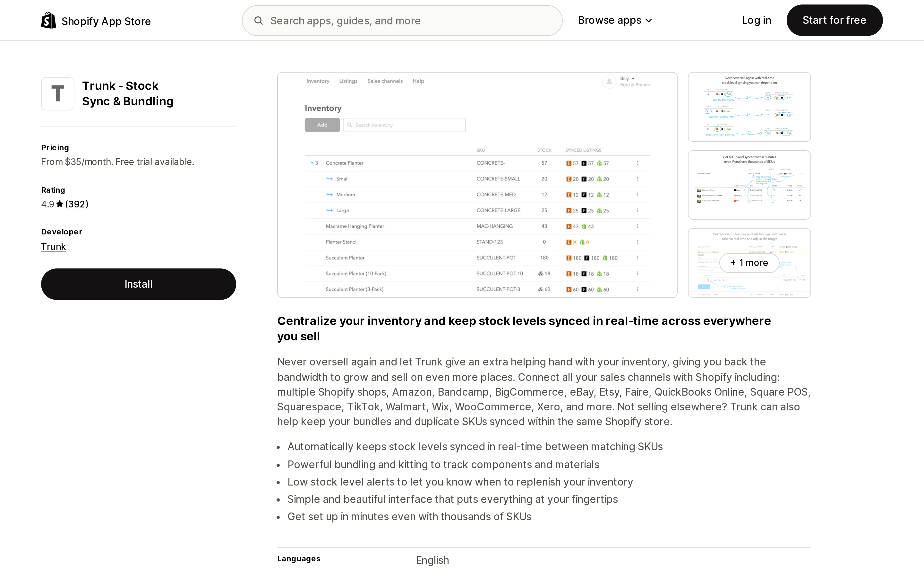Click the Install button
The image size is (924, 578).
click(139, 284)
